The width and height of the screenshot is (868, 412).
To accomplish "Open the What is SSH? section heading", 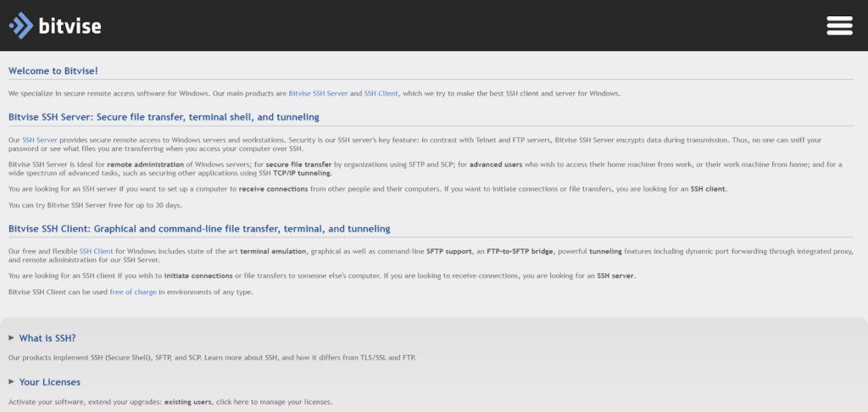I will (47, 338).
